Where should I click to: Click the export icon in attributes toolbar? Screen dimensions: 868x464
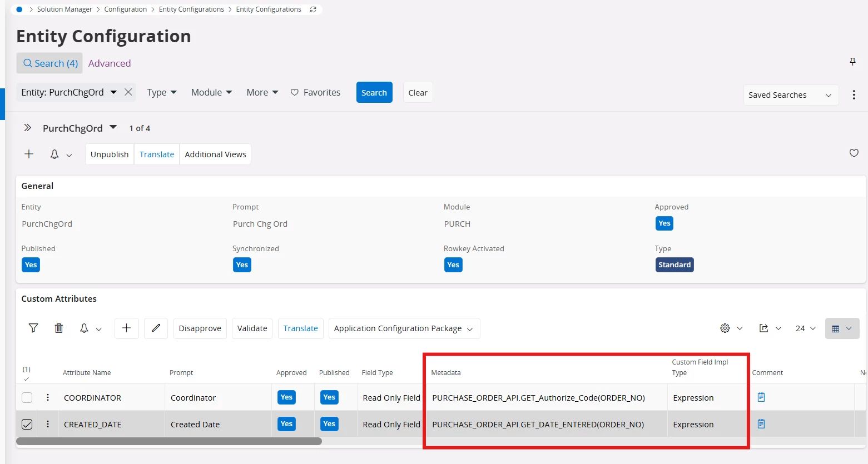[764, 328]
